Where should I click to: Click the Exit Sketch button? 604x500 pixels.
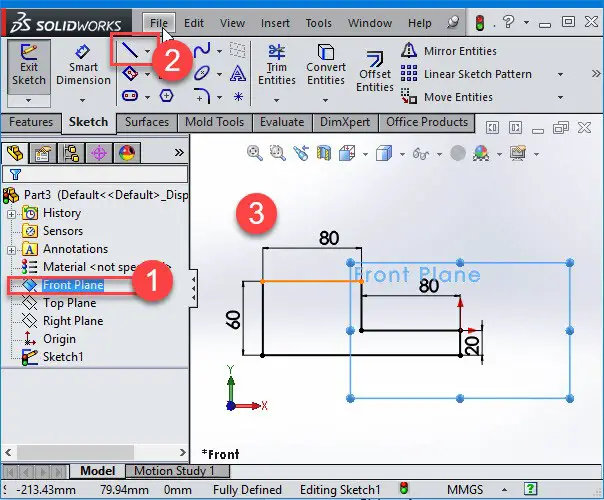pos(29,67)
